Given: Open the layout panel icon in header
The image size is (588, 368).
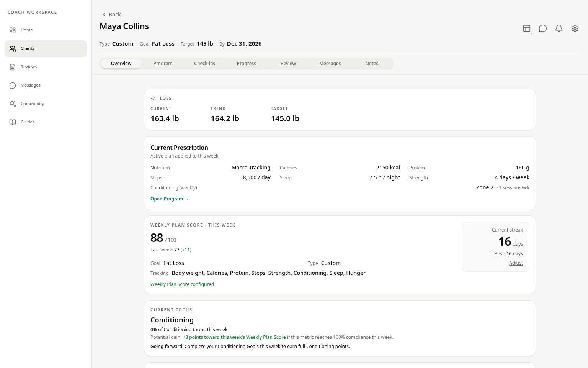Looking at the screenshot, I should click(x=527, y=28).
